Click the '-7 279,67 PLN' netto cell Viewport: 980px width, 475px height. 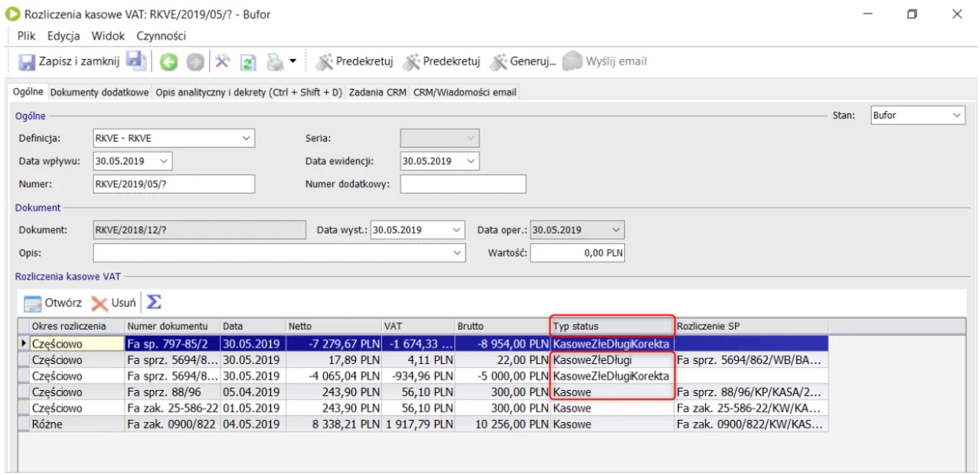(333, 344)
